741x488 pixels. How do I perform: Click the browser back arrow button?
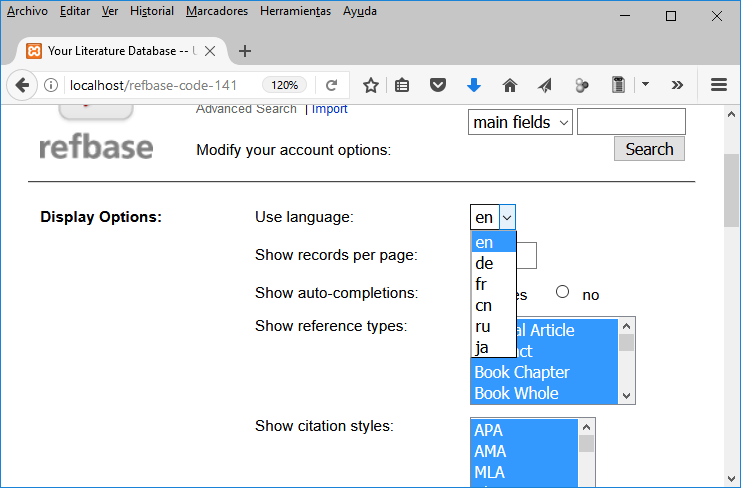pyautogui.click(x=22, y=85)
